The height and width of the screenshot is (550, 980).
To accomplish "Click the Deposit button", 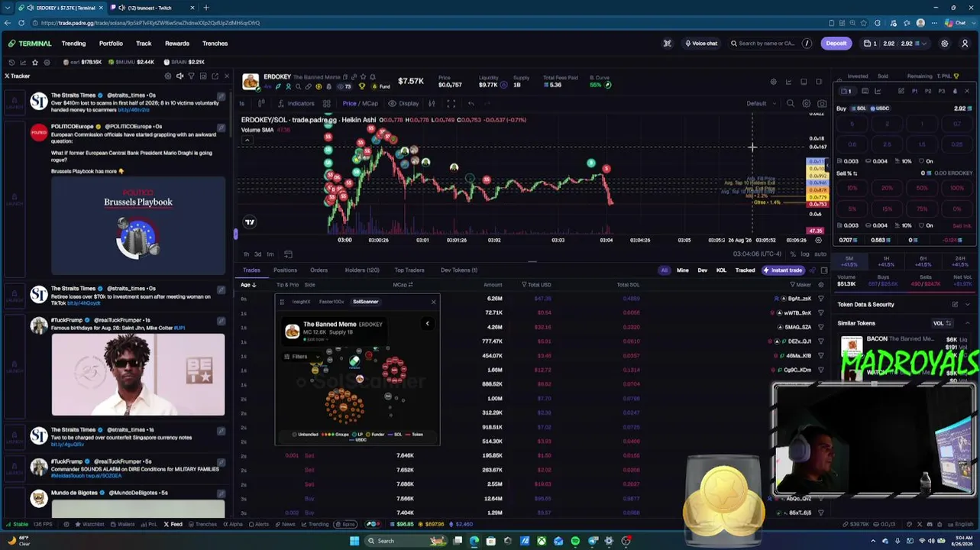I will click(x=836, y=44).
